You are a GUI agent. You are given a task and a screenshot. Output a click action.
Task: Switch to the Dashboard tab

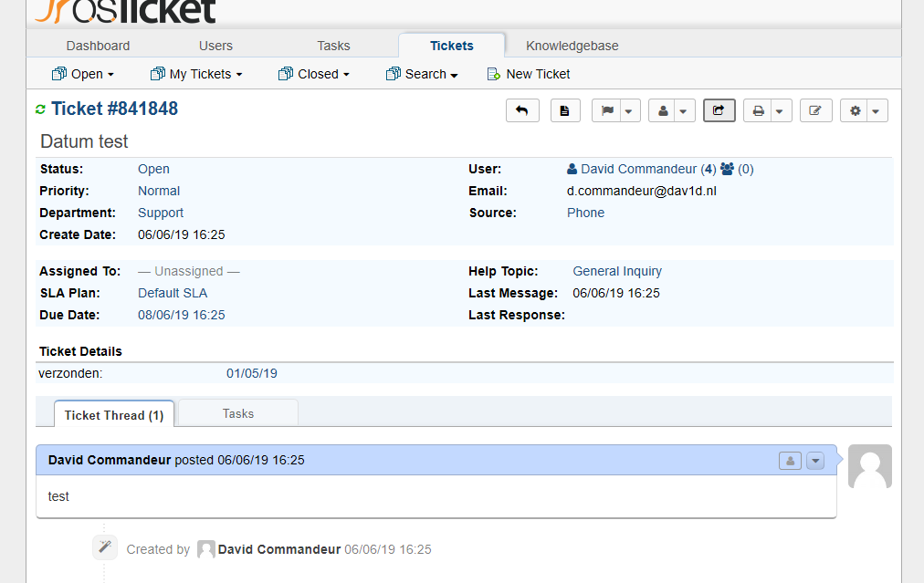98,45
